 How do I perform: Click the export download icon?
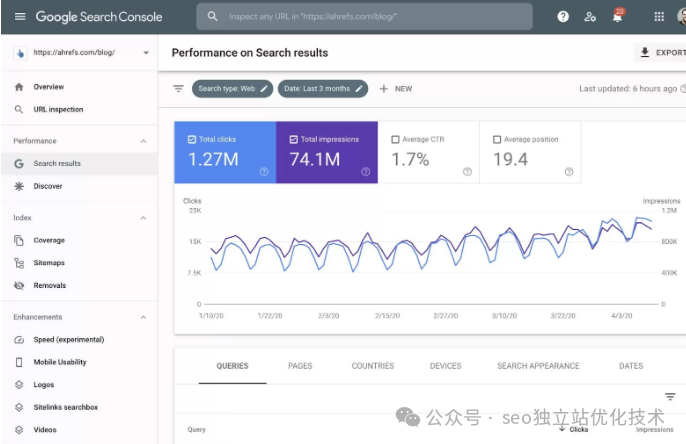pos(645,53)
